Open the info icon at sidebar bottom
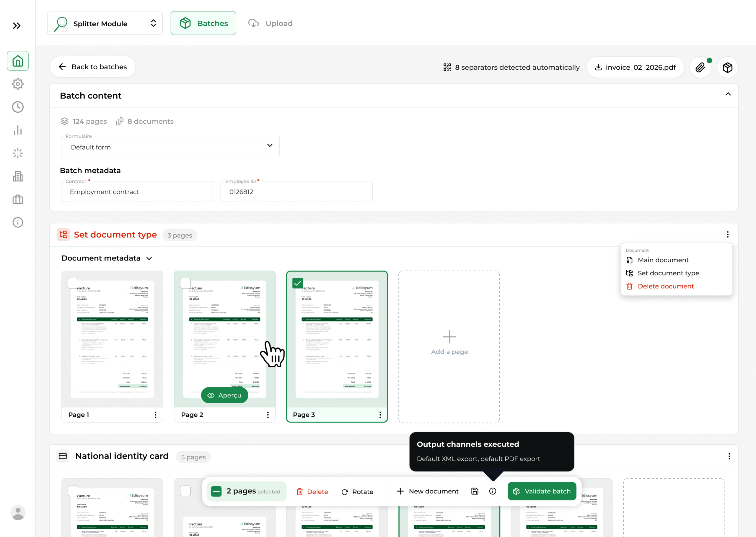 tap(17, 222)
